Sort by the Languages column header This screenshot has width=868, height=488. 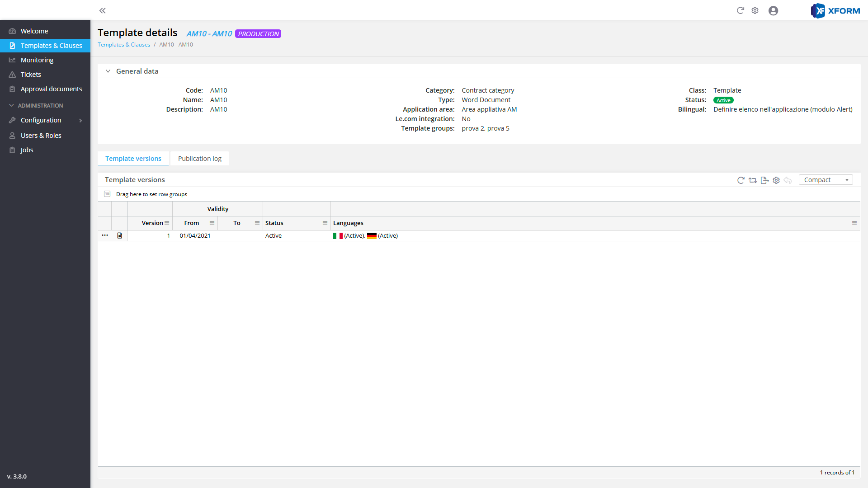pos(348,223)
